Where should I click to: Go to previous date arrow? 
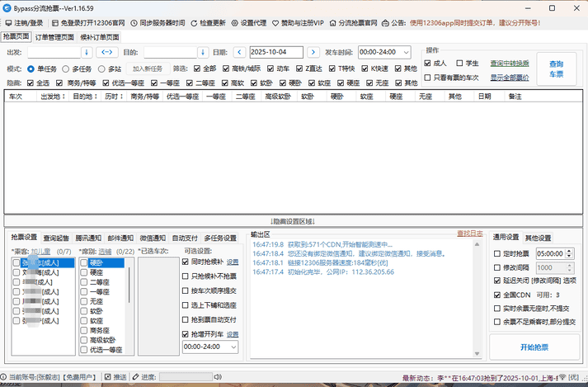pos(239,52)
